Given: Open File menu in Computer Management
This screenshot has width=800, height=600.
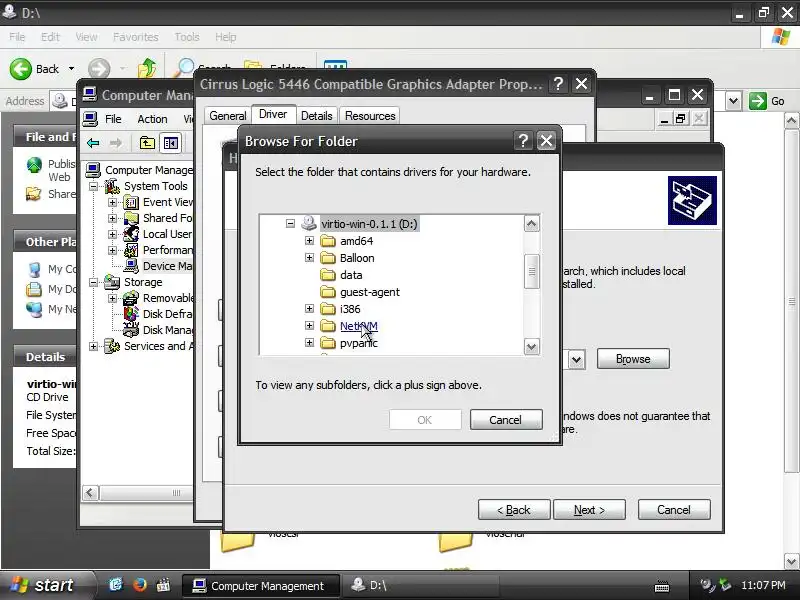Looking at the screenshot, I should coord(113,119).
